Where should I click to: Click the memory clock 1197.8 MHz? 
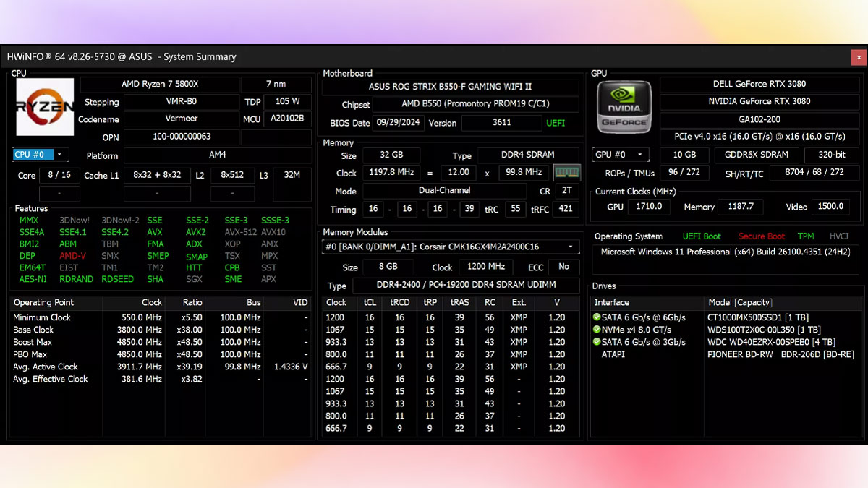pos(391,173)
